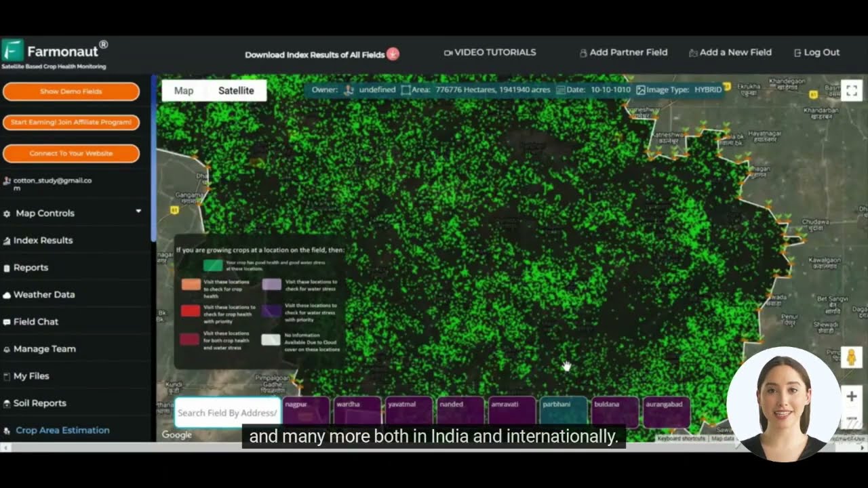The height and width of the screenshot is (488, 868).
Task: Click the Date 10-10-1010 text
Action: [x=599, y=89]
